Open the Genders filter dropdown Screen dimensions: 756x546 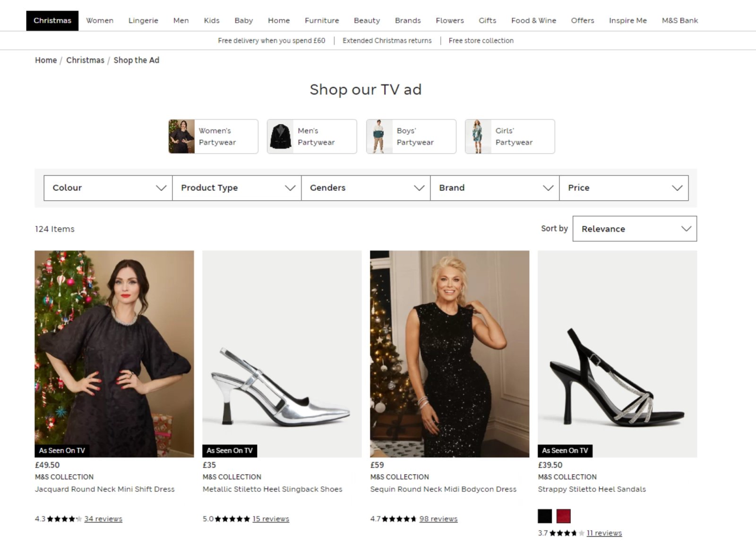point(365,188)
